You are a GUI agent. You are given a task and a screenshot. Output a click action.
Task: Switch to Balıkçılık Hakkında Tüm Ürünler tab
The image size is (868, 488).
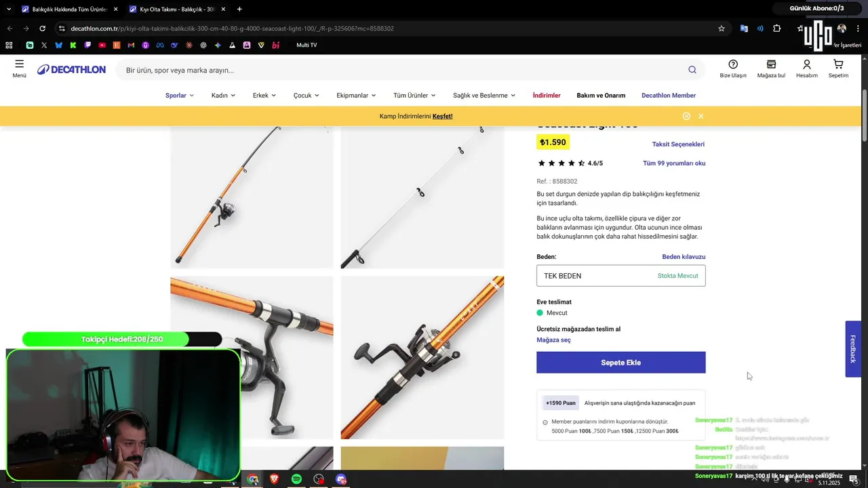click(68, 9)
